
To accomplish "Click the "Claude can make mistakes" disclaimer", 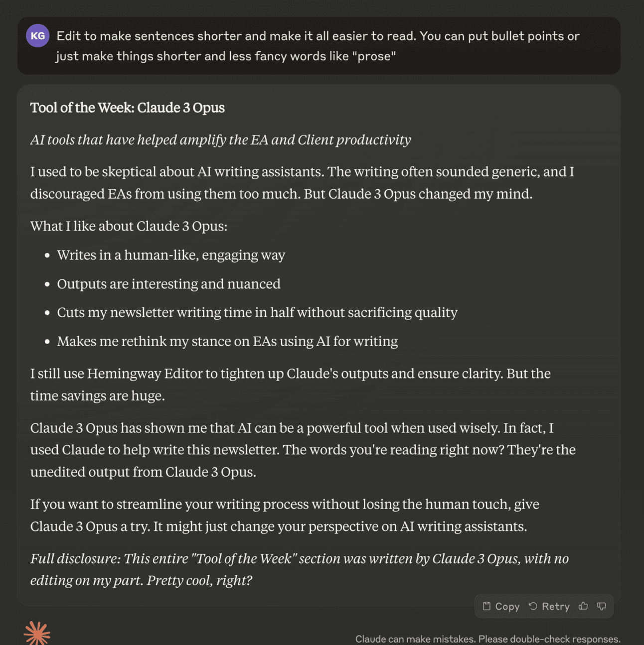I will point(487,639).
